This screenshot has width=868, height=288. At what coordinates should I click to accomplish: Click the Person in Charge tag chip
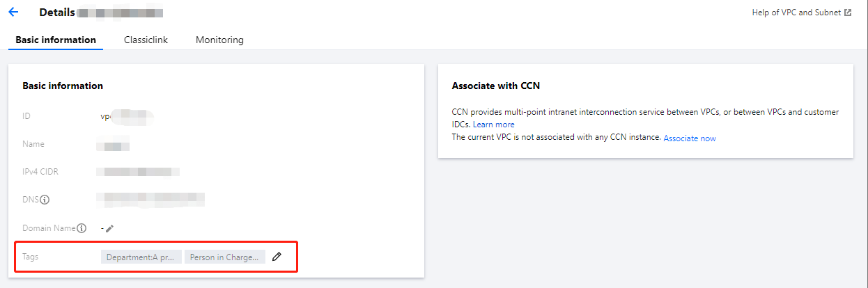[x=225, y=257]
